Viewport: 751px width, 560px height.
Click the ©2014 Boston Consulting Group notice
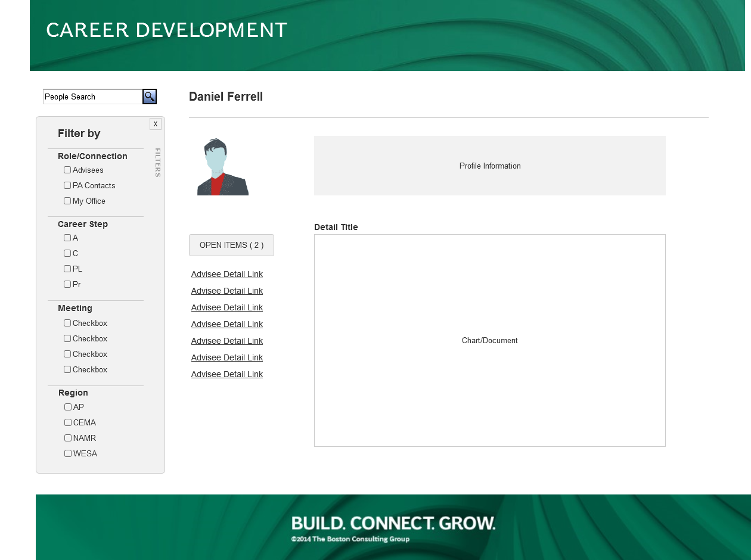coord(350,539)
